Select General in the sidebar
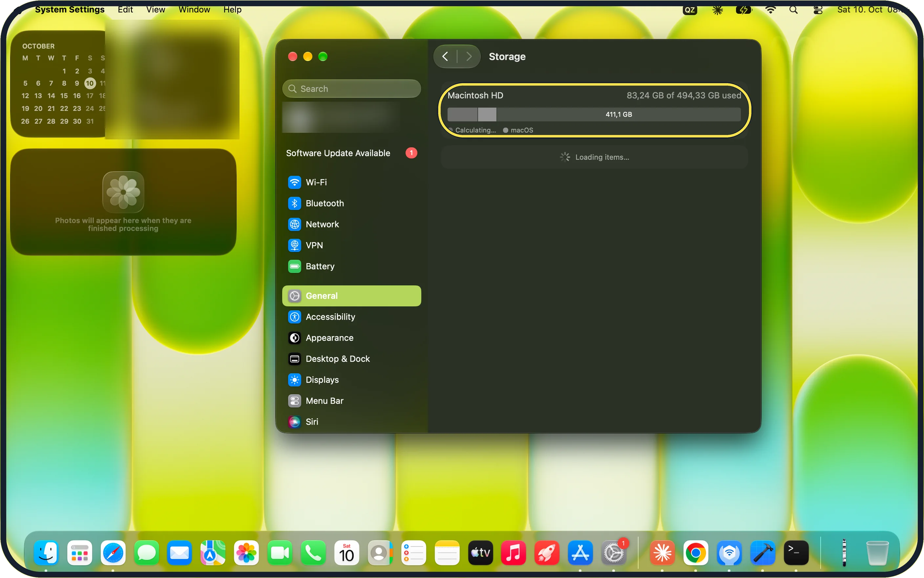The height and width of the screenshot is (578, 924). coord(351,296)
